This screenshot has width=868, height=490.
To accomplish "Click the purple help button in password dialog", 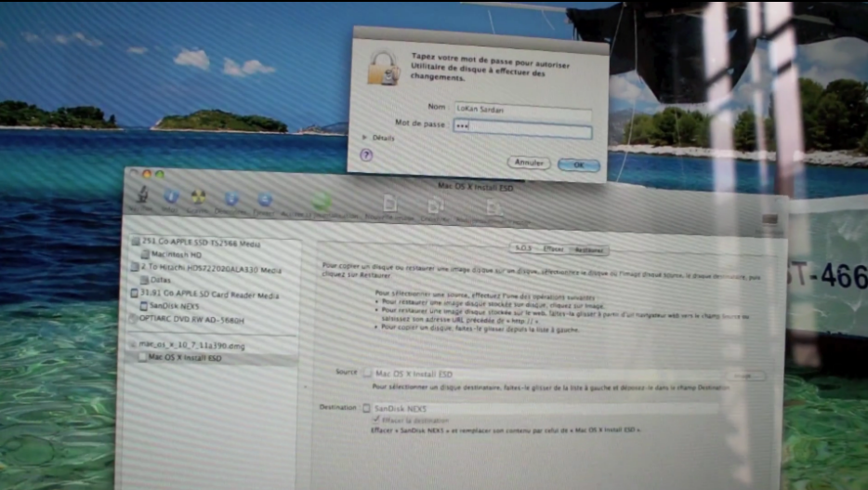I will pos(366,155).
